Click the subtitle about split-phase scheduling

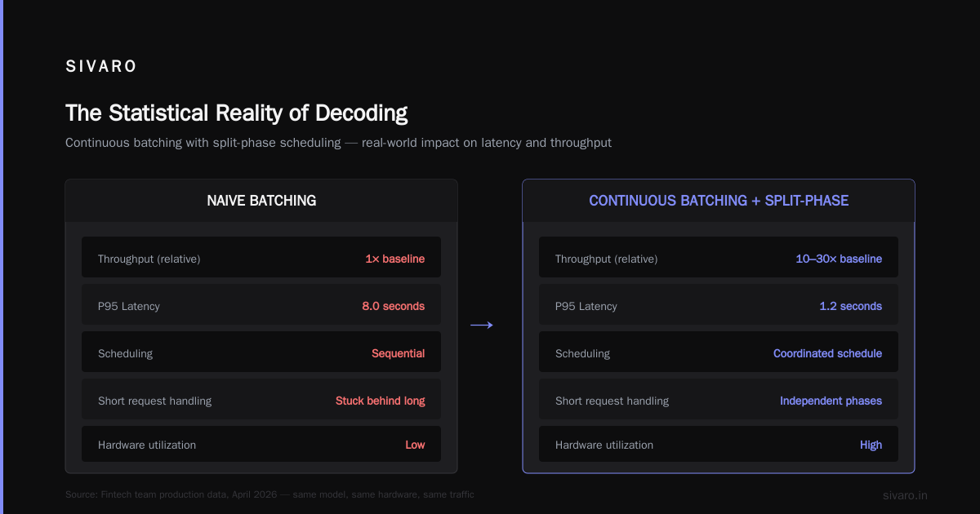338,143
